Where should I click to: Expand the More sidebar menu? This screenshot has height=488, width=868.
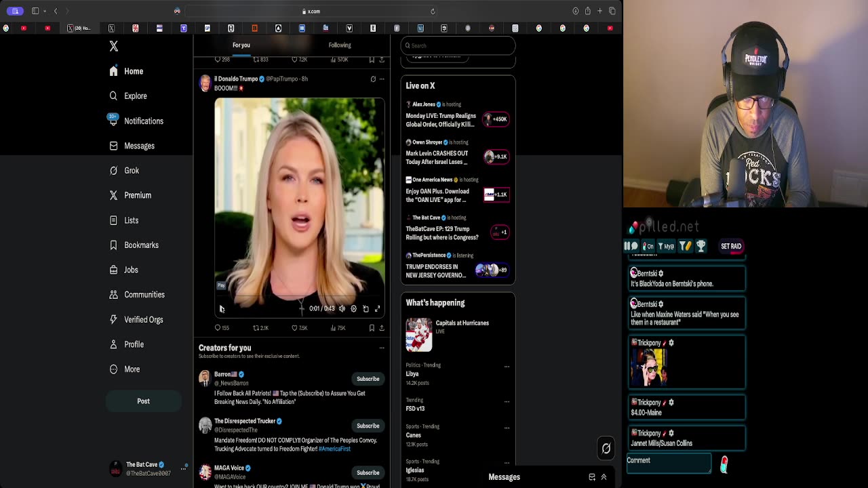(124, 369)
